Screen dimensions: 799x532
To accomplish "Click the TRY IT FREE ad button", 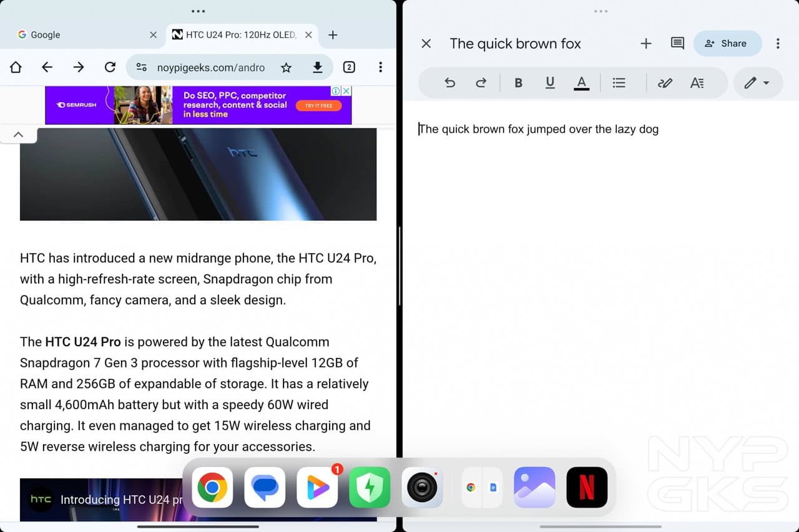I will click(x=318, y=105).
